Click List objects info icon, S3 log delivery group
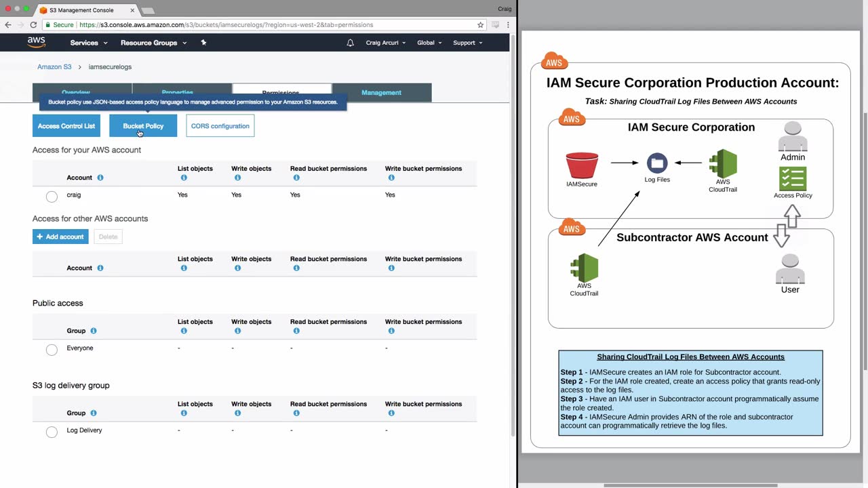Viewport: 868px width, 488px height. (184, 413)
